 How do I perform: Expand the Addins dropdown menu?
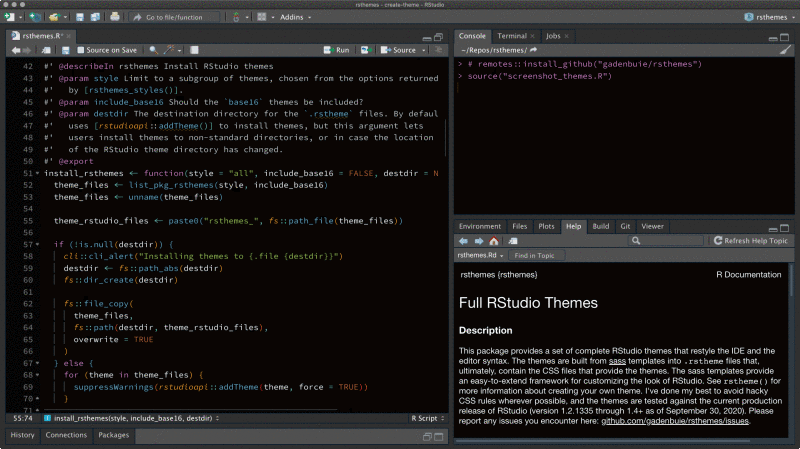point(295,17)
